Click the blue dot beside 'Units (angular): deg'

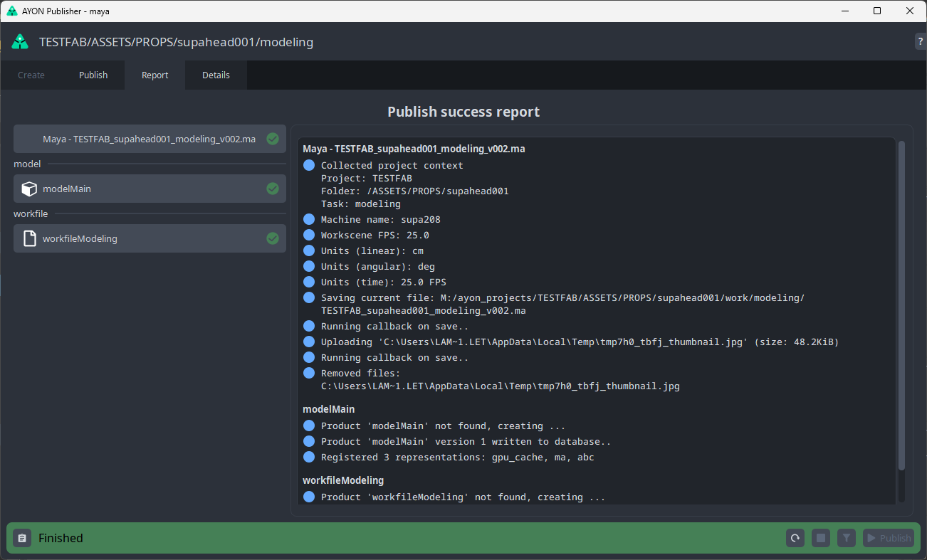point(309,266)
